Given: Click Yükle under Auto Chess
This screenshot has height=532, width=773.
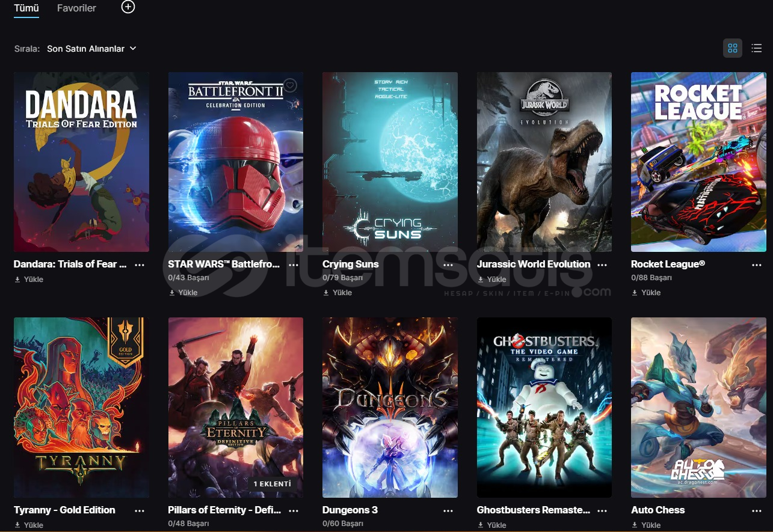Looking at the screenshot, I should pyautogui.click(x=646, y=525).
